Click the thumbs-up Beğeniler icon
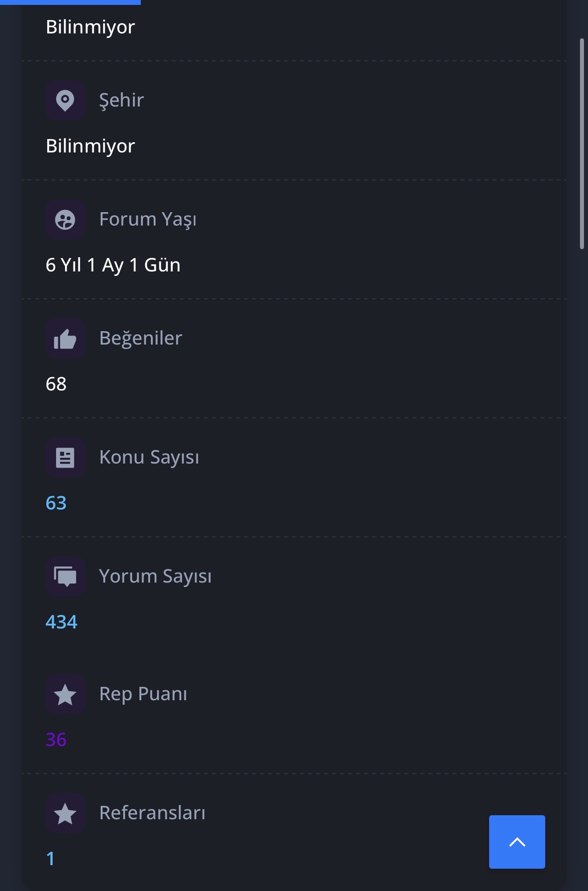This screenshot has height=891, width=588. 65,338
